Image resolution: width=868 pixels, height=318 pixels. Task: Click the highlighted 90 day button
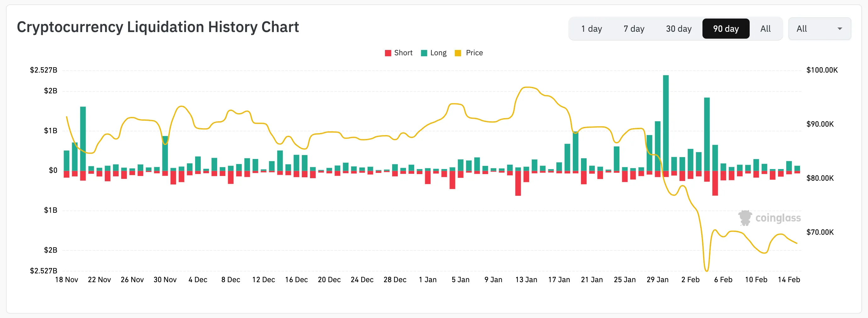pyautogui.click(x=726, y=29)
